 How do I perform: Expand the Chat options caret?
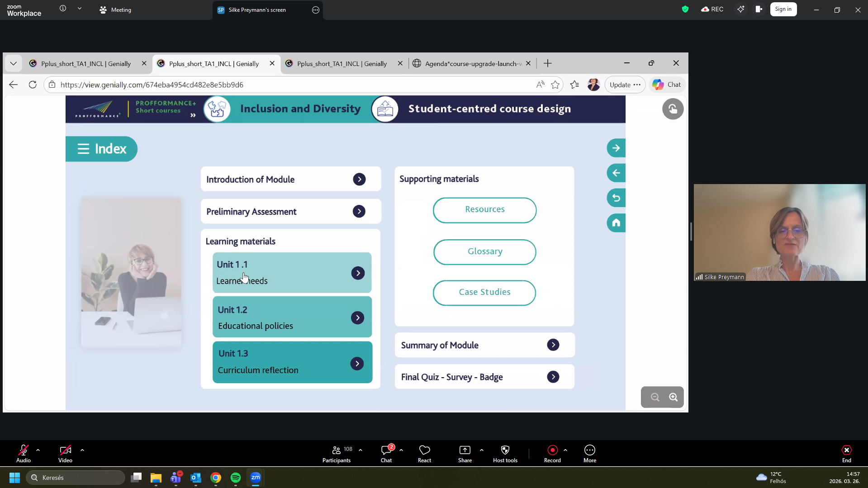pos(401,450)
